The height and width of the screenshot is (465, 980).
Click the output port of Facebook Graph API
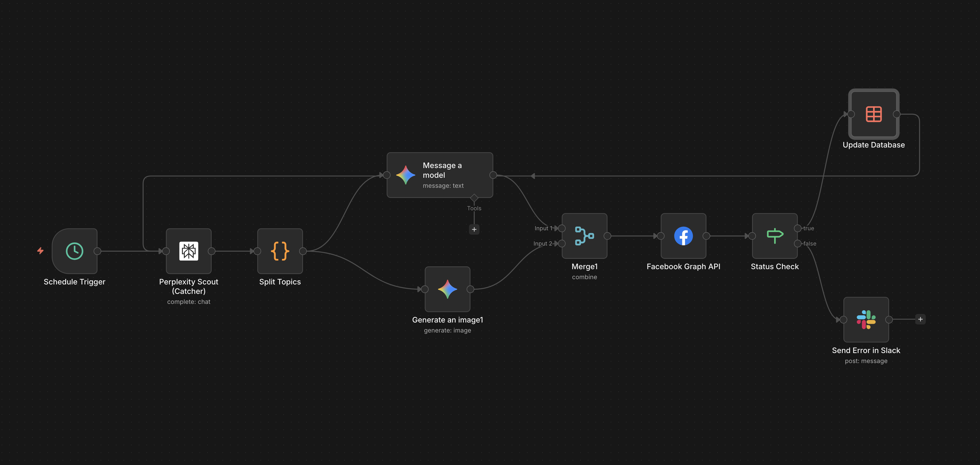[x=706, y=236]
